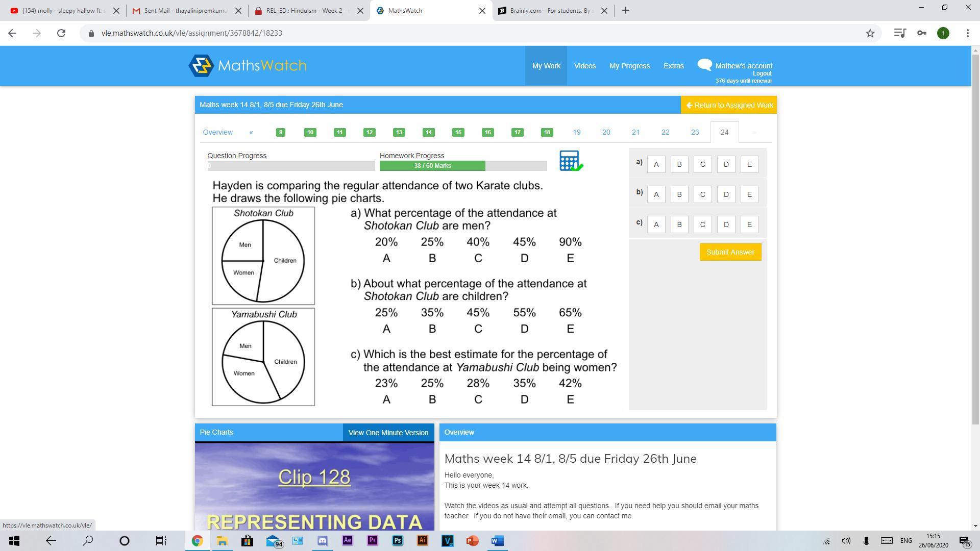980x551 pixels.
Task: Open Discord from the taskbar
Action: click(x=323, y=541)
